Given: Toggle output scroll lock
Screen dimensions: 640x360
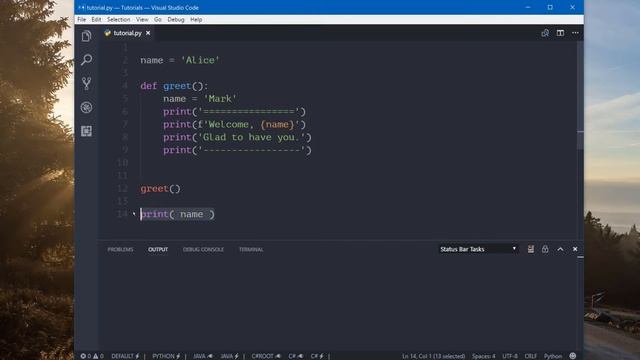Looking at the screenshot, I should tap(545, 249).
